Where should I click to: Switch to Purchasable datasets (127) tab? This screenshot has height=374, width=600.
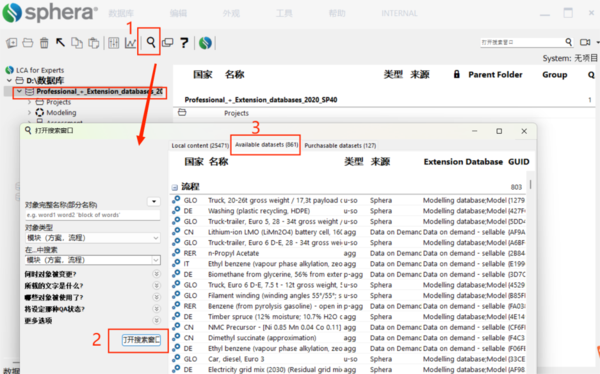(340, 145)
